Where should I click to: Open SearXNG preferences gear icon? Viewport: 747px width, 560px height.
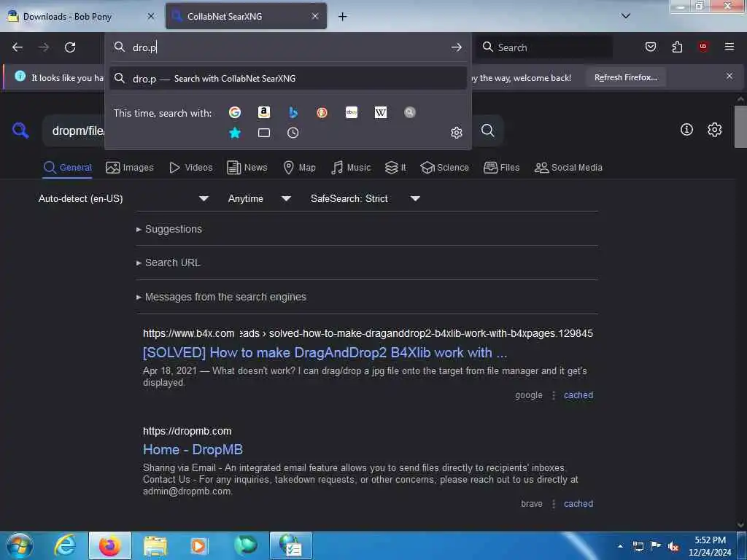pos(714,130)
